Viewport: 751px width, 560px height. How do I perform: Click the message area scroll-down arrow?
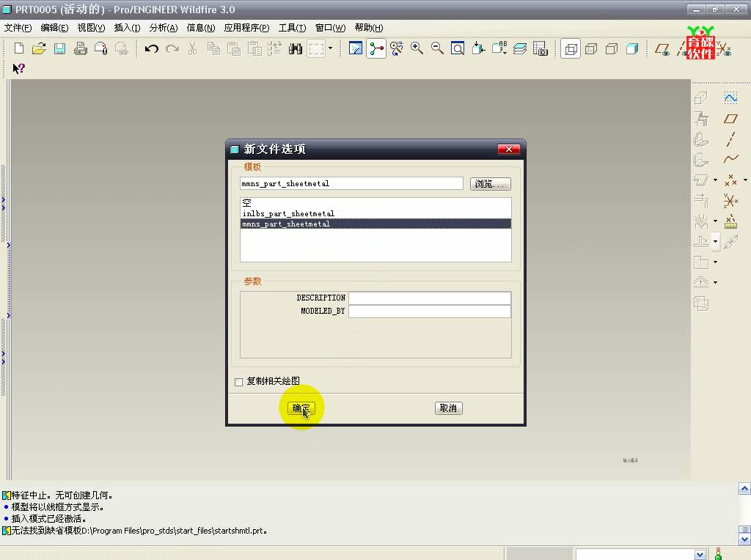(744, 539)
